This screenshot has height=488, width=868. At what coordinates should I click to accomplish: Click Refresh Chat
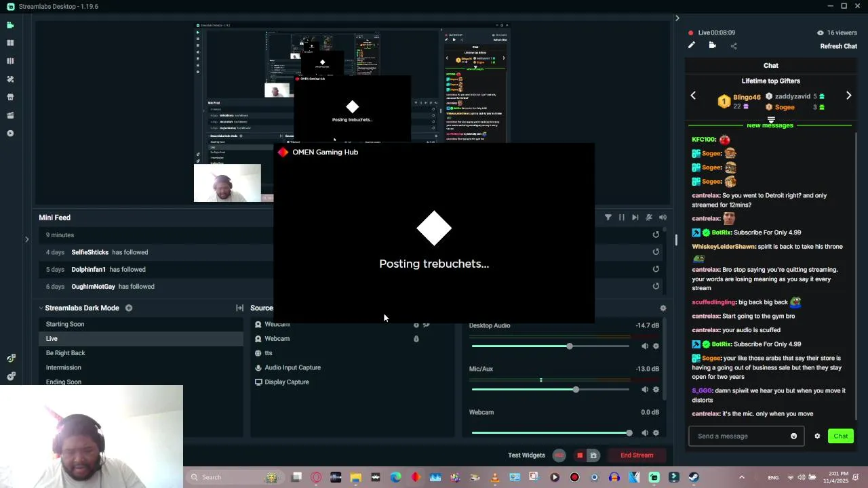coord(839,46)
